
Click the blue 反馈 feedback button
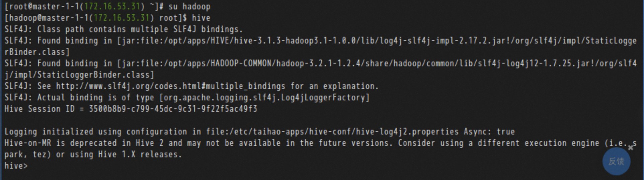[x=616, y=161]
